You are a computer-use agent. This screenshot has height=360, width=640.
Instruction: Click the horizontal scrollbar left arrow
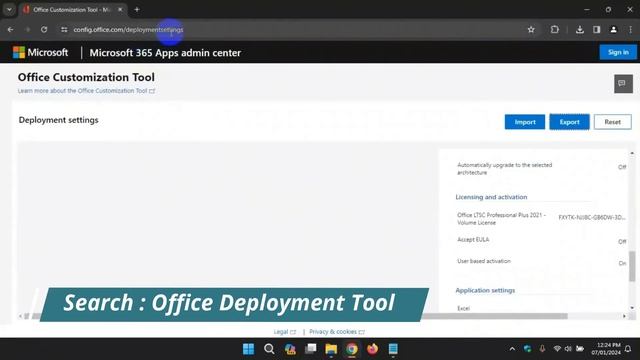tap(20, 316)
